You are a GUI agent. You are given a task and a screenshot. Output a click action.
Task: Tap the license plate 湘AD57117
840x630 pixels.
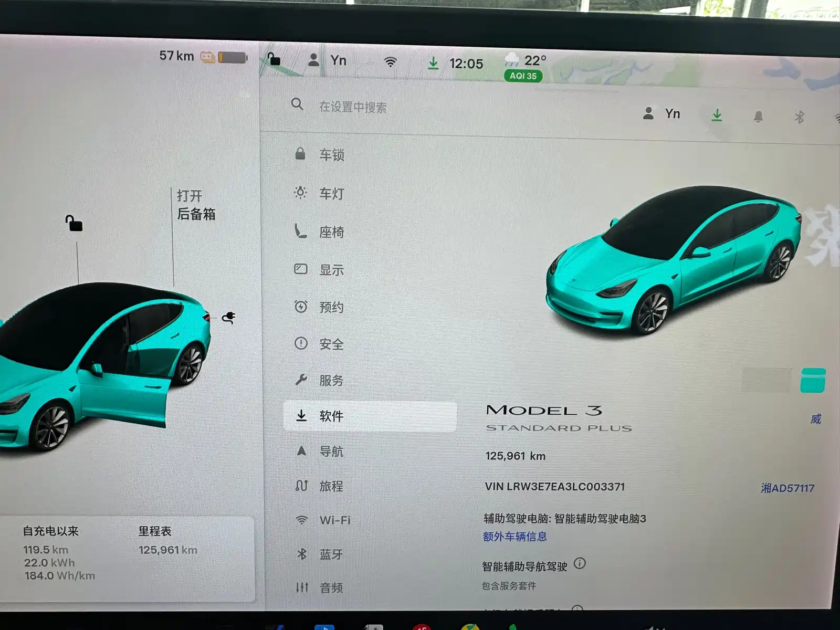click(787, 488)
